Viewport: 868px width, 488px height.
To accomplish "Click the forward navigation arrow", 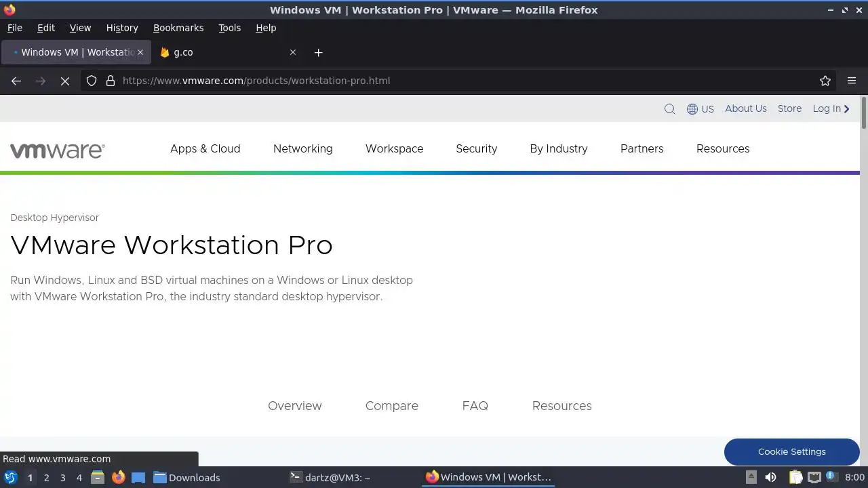I will 41,81.
